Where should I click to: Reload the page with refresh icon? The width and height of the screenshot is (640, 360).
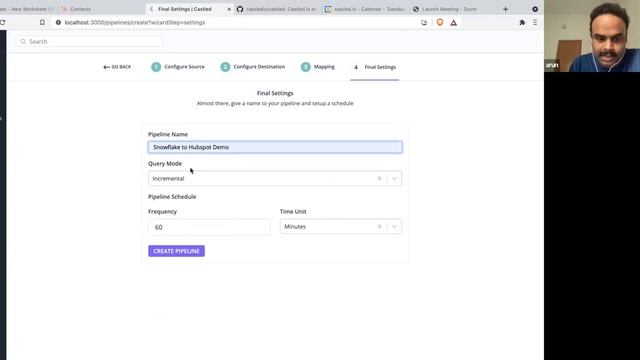[2, 22]
